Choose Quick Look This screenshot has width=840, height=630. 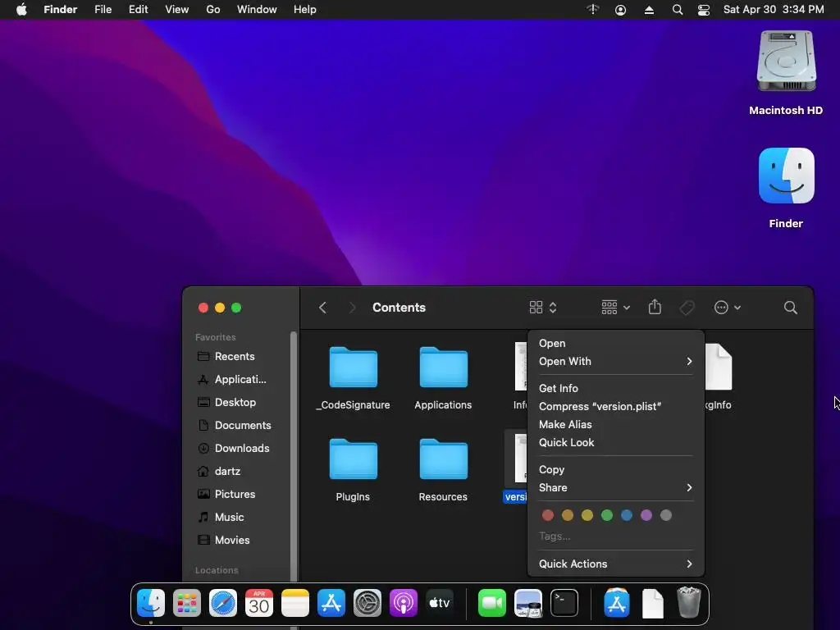[x=615, y=442]
